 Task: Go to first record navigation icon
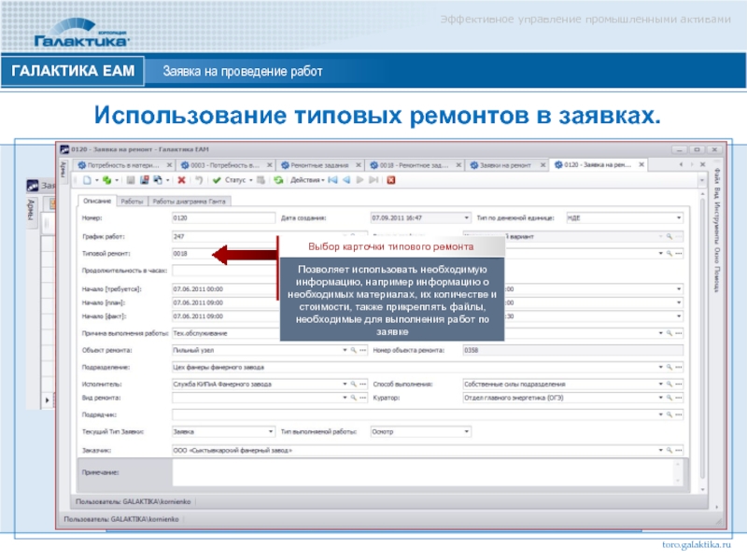[x=333, y=180]
